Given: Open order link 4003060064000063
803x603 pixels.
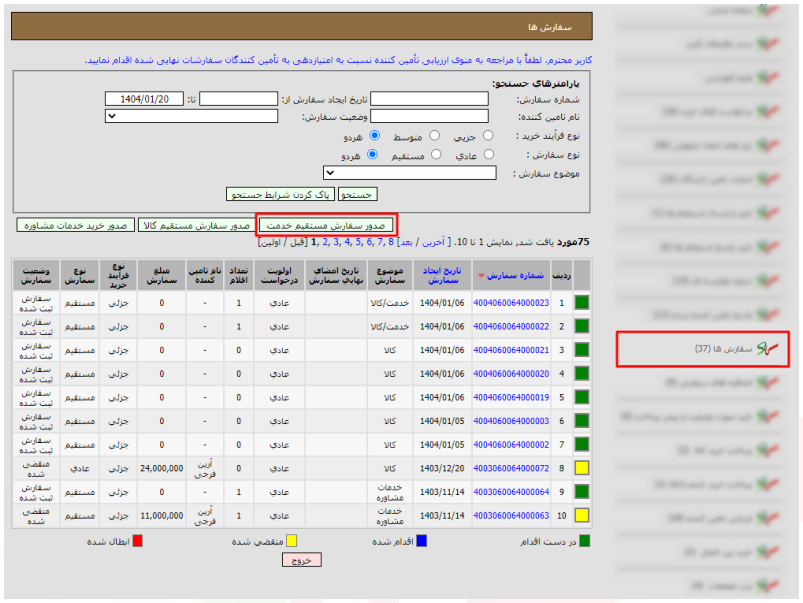Looking at the screenshot, I should (511, 516).
